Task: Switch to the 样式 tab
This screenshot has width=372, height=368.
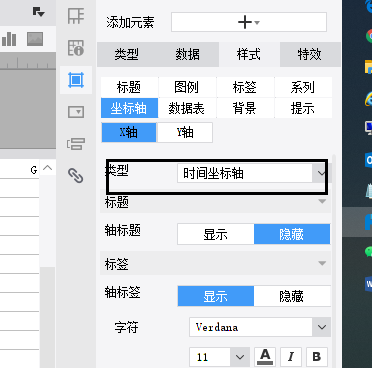Action: [249, 54]
